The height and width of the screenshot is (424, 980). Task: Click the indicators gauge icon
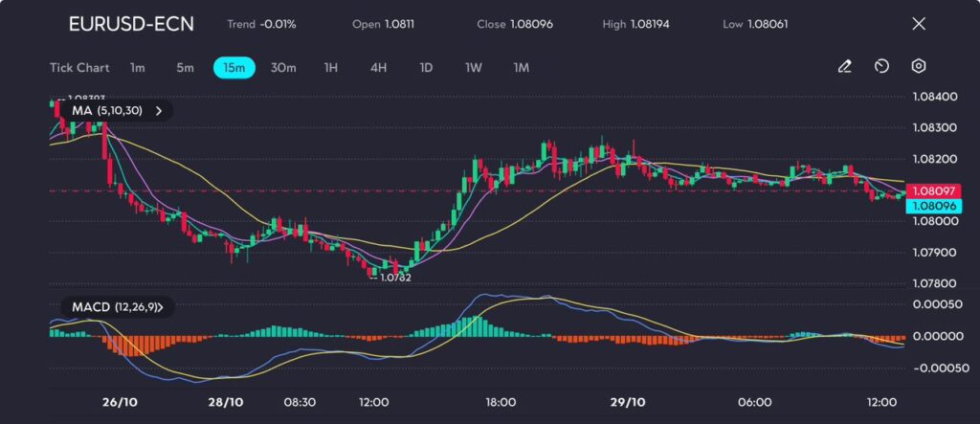coord(881,67)
